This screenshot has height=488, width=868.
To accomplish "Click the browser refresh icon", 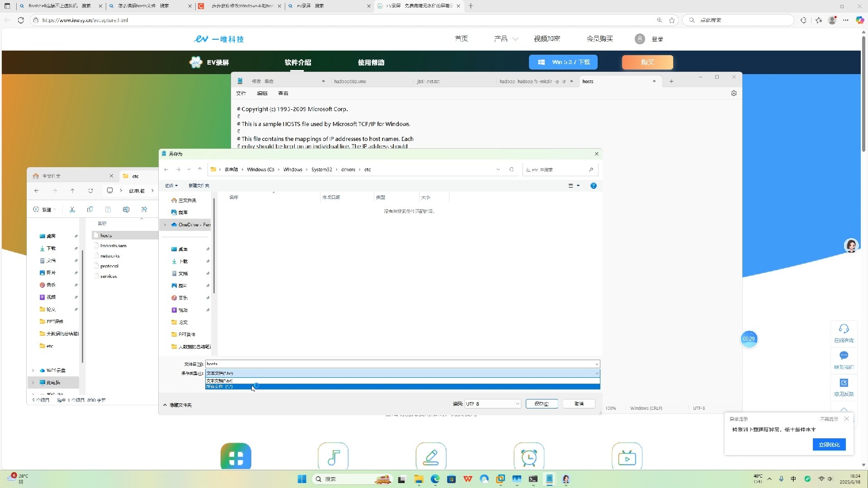I will (21, 20).
